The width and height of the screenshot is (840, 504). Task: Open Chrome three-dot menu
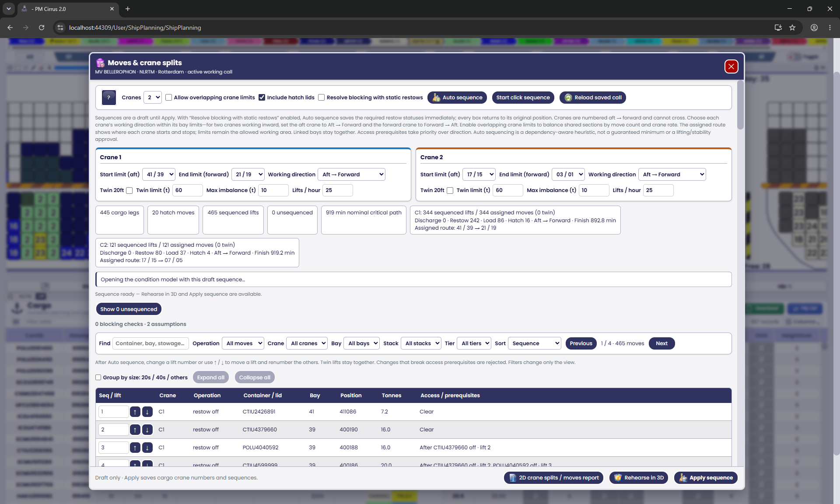click(830, 28)
